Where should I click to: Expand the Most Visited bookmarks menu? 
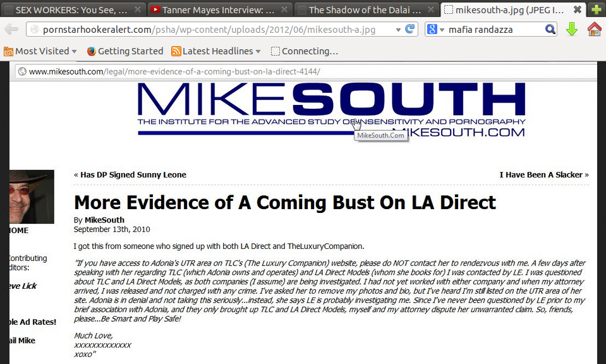click(74, 51)
